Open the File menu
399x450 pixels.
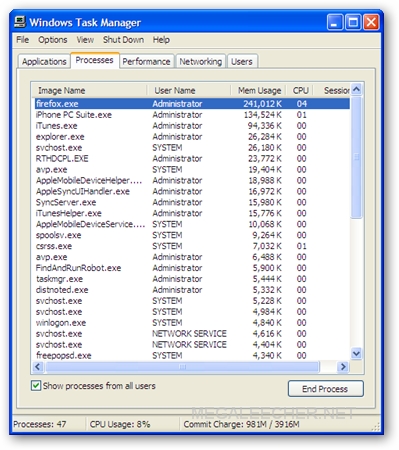[x=22, y=40]
